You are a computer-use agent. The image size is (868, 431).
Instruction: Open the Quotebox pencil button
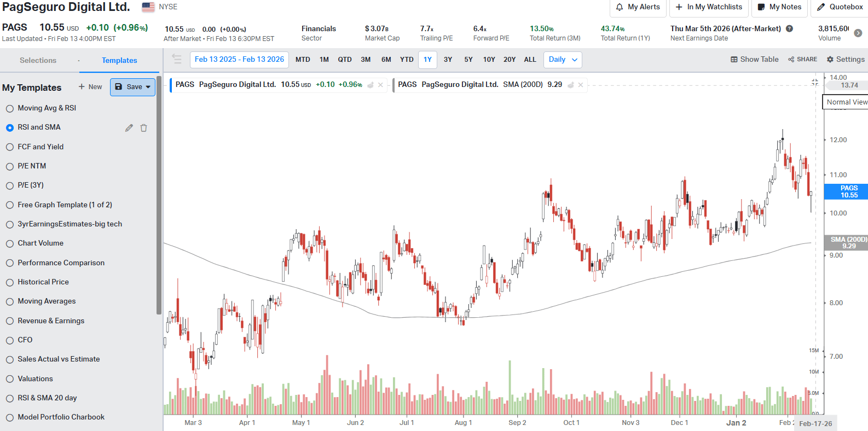pyautogui.click(x=840, y=7)
